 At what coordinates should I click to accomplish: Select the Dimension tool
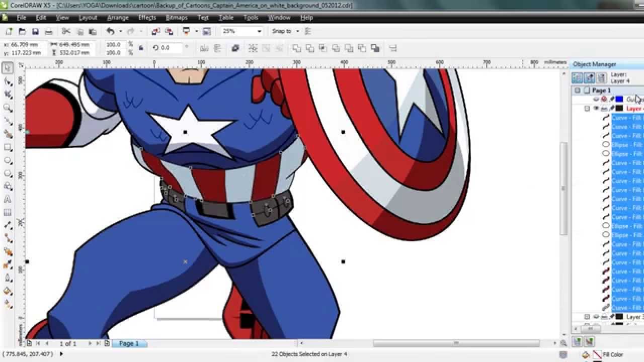point(8,225)
